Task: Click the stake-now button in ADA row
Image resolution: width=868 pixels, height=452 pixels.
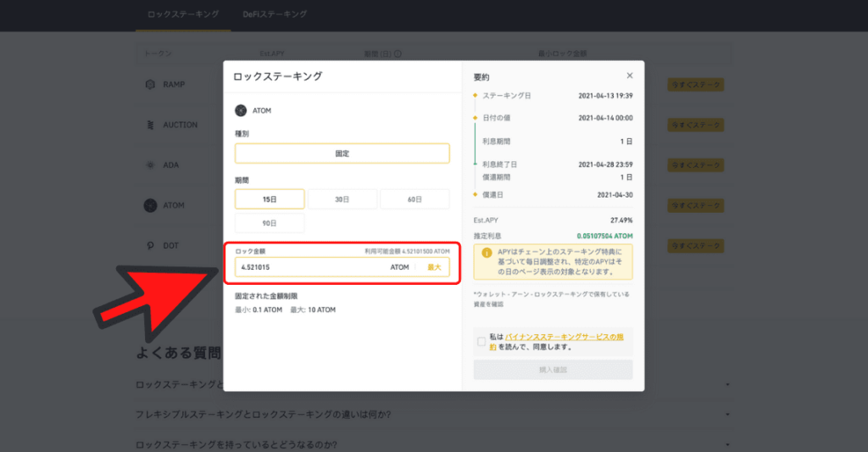Action: (696, 165)
